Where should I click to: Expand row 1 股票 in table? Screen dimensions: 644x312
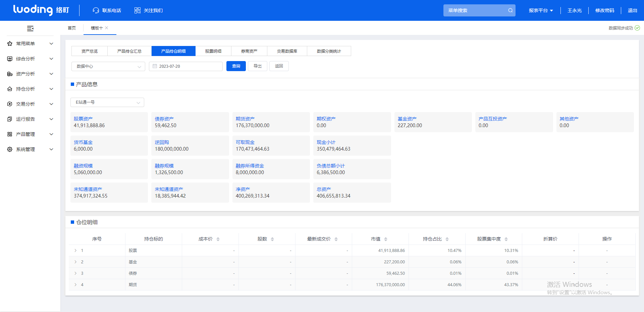[x=75, y=251]
